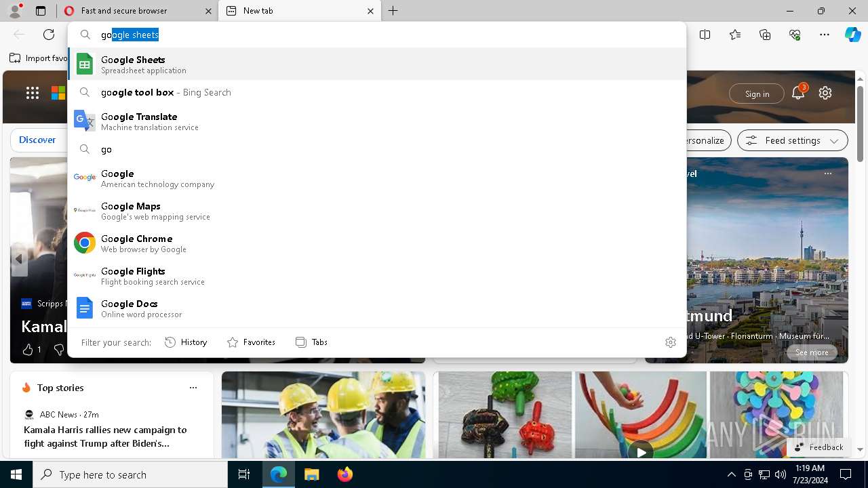
Task: Open the Google Sheets suggestion
Action: click(377, 64)
